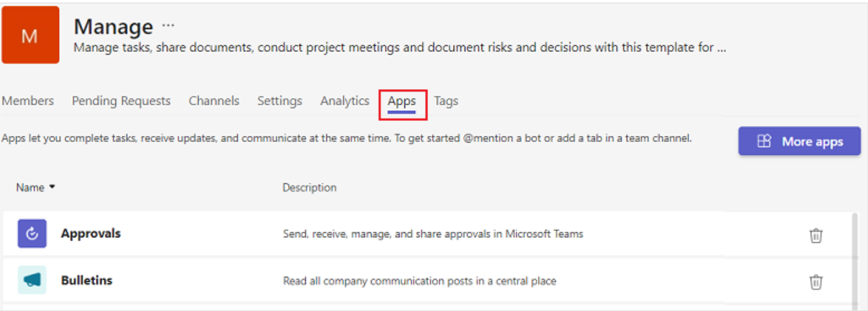Delete the Approvals app with trash icon
The height and width of the screenshot is (311, 868).
coord(816,235)
